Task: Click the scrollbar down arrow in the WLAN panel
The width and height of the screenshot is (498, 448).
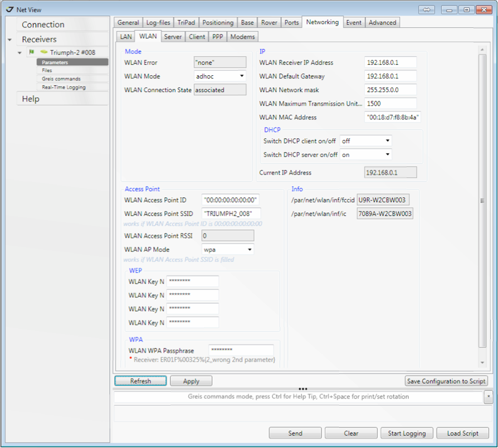Action: pos(482,363)
